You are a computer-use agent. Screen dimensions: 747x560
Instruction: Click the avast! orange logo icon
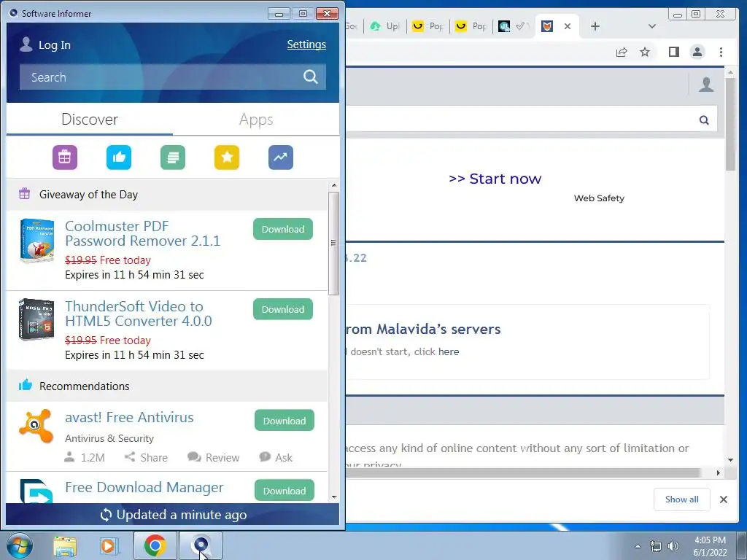(x=36, y=426)
